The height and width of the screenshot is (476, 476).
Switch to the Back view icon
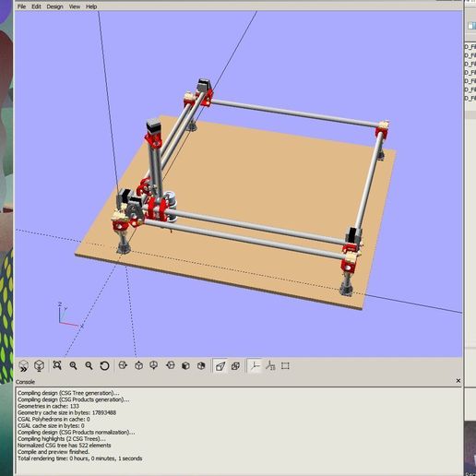coord(201,365)
